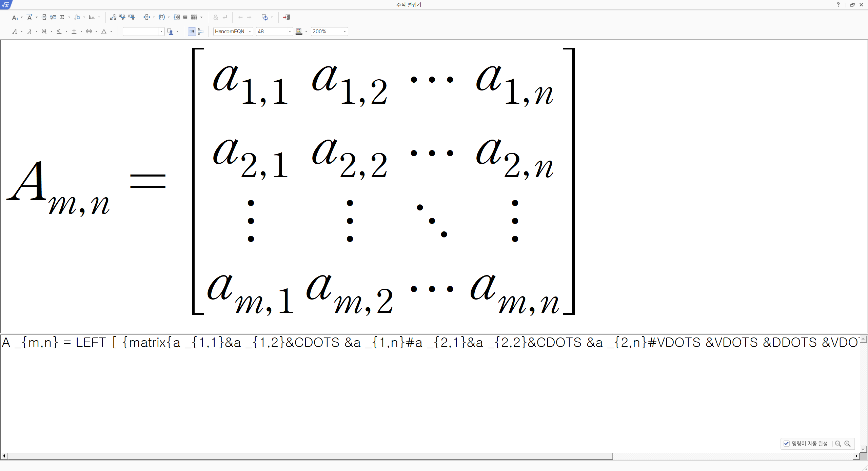This screenshot has height=471, width=868.
Task: Zoom in on the script editor text
Action: pos(847,444)
